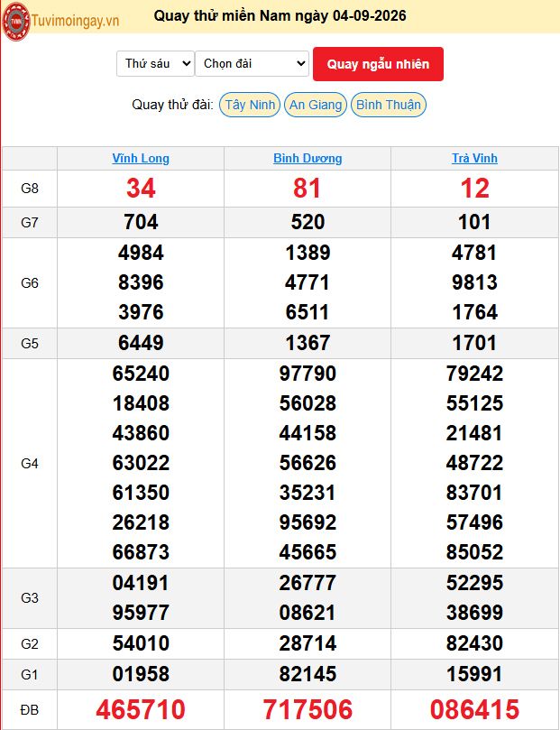This screenshot has height=730, width=560.
Task: Click the G8 number 81 for Bình Dương
Action: 307,189
